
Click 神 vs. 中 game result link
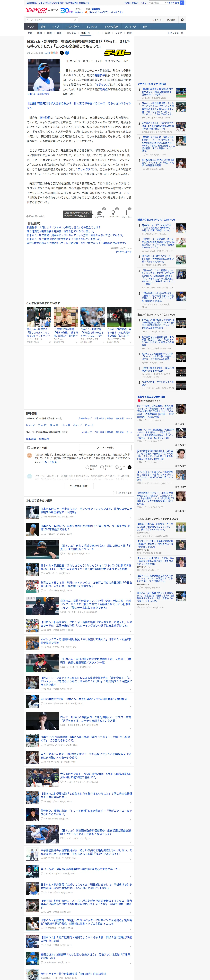[54, 425]
